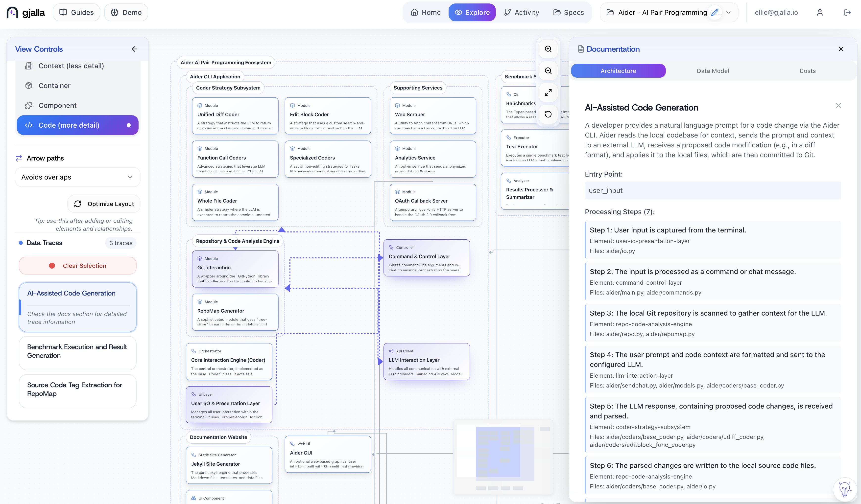Click the zoom out magnifier icon
This screenshot has width=861, height=504.
point(548,71)
